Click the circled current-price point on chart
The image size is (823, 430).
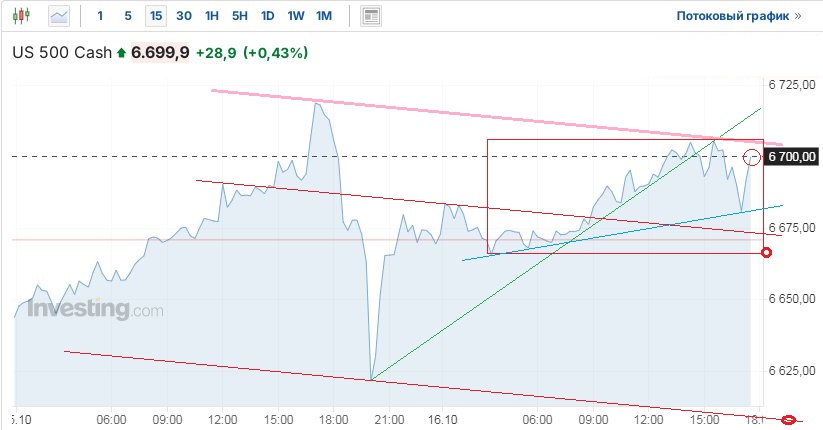pos(753,157)
